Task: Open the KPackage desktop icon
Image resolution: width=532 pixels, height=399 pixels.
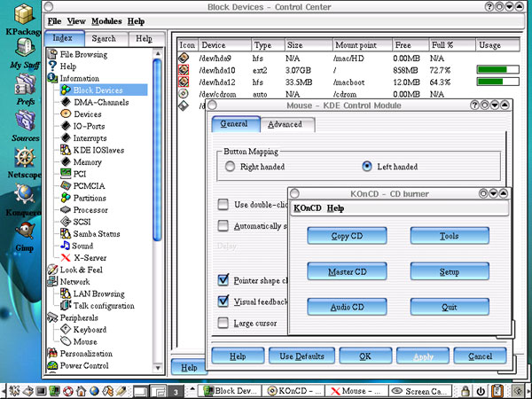Action: pyautogui.click(x=24, y=15)
